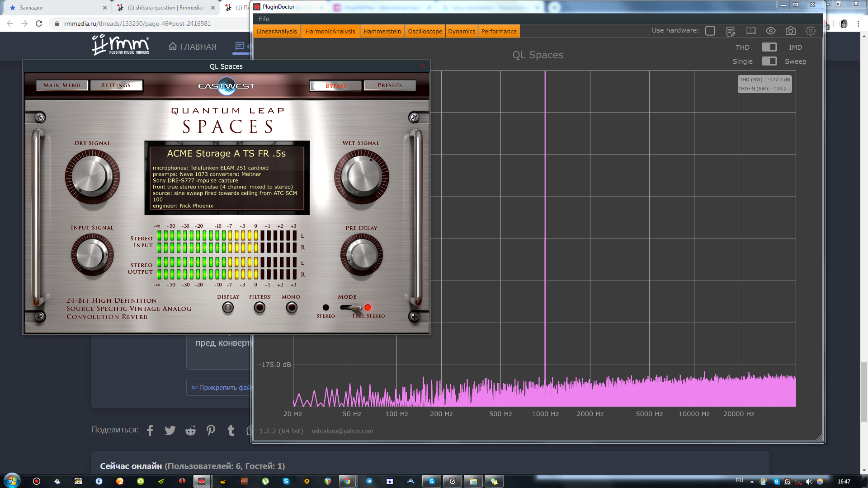This screenshot has width=868, height=488.
Task: Toggle the Single / Sweep switch
Action: [769, 61]
